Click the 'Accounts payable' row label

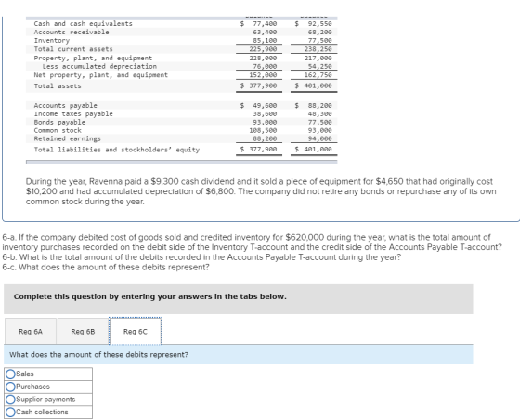tap(65, 106)
